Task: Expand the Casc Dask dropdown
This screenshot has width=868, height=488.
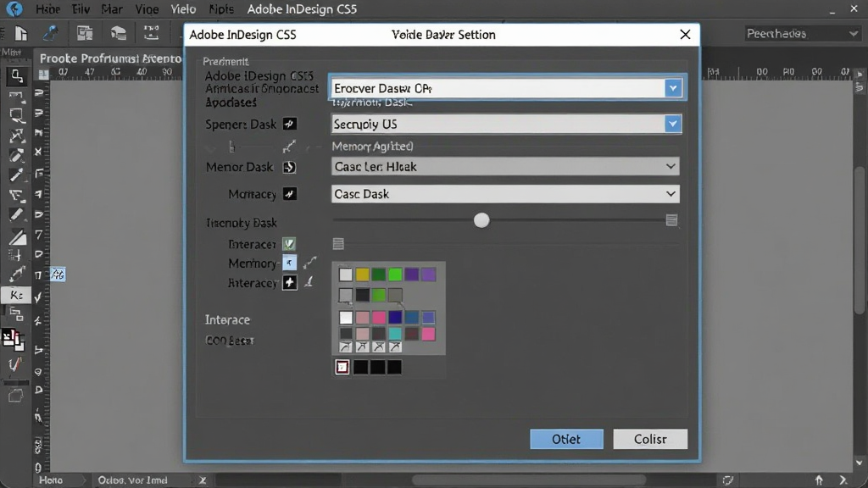Action: 505,194
